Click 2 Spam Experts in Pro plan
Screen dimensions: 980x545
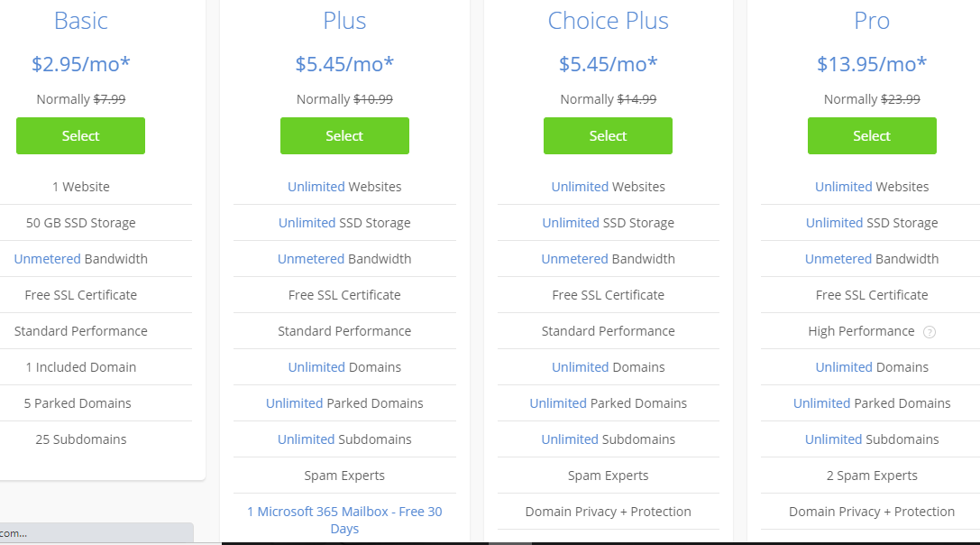(x=872, y=476)
